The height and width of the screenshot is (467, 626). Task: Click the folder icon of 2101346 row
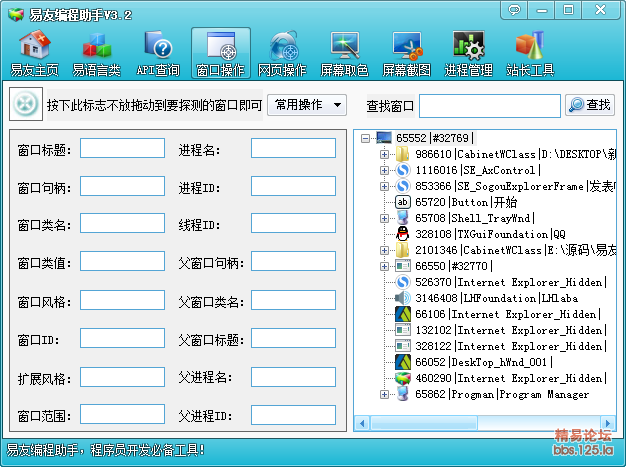tap(403, 250)
